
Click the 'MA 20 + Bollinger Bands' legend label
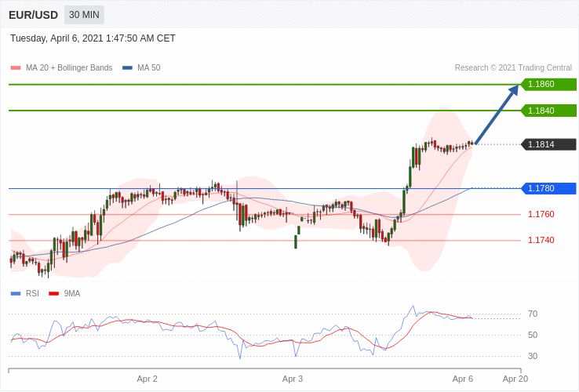coord(69,68)
